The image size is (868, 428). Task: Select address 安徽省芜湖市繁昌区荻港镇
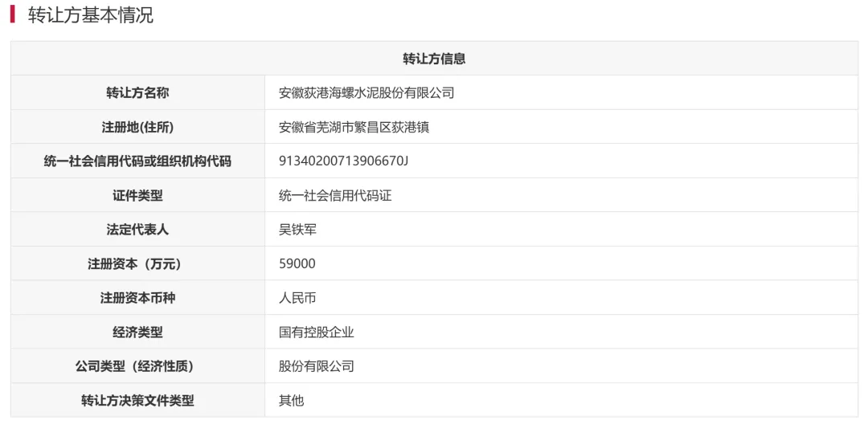(354, 127)
